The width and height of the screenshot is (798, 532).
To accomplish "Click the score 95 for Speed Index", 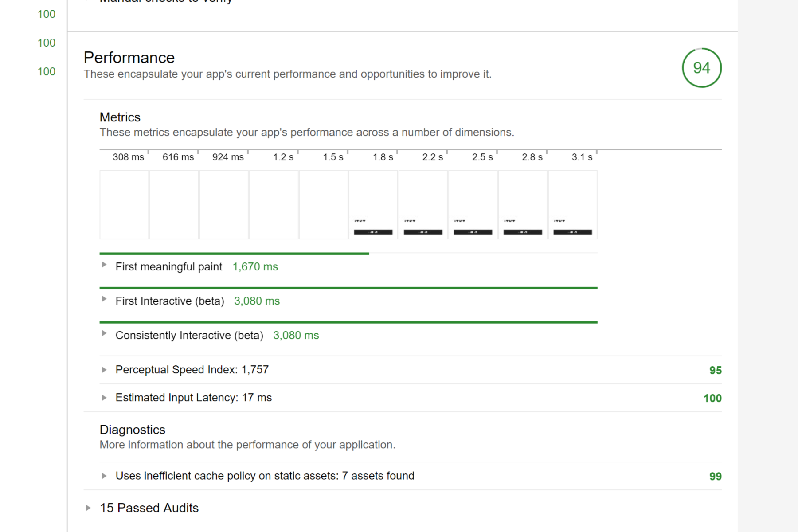I will (716, 370).
